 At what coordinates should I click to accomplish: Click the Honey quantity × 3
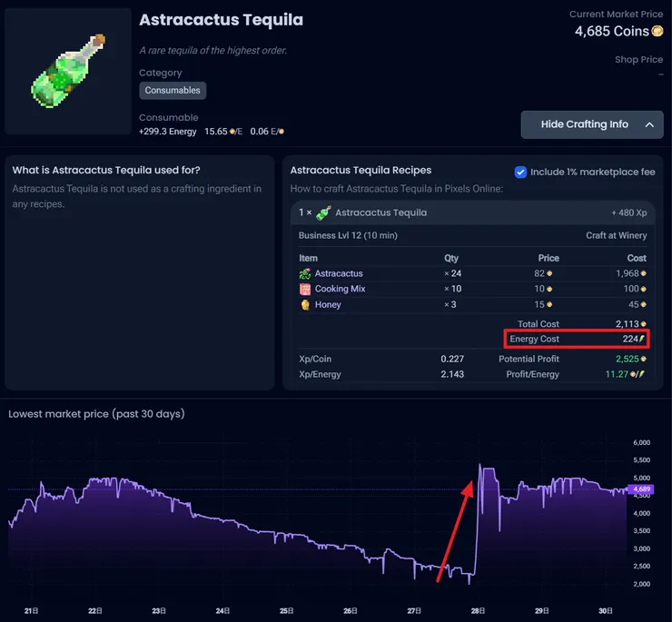coord(450,305)
